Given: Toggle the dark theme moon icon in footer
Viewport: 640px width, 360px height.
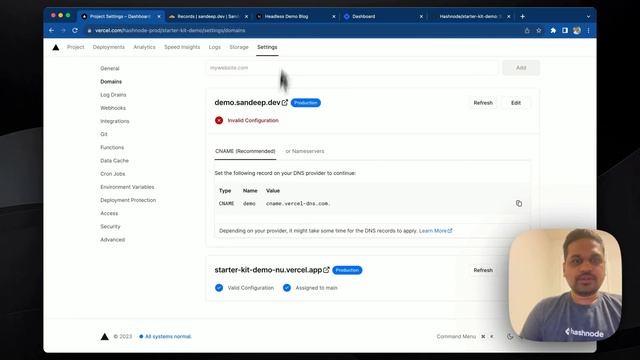Looking at the screenshot, I should coord(510,336).
